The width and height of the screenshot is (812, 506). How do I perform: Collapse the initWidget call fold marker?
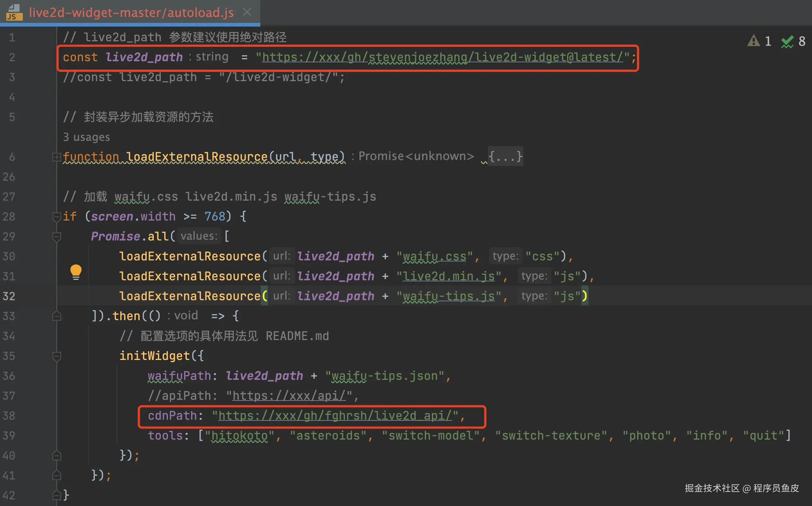[x=56, y=356]
